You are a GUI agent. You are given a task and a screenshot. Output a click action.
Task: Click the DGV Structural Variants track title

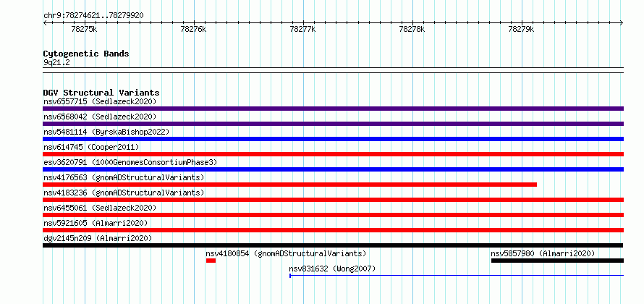pos(101,93)
